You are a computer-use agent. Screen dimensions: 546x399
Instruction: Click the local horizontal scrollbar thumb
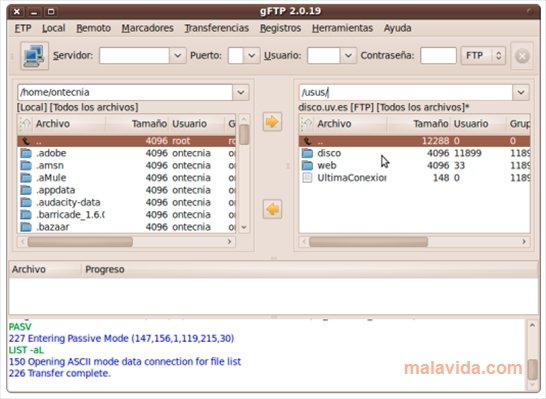[x=80, y=242]
